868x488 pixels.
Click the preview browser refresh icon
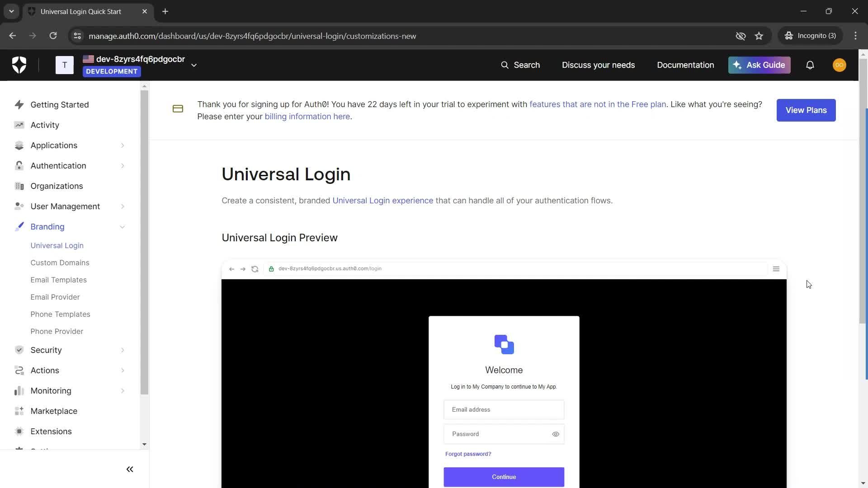pyautogui.click(x=255, y=269)
